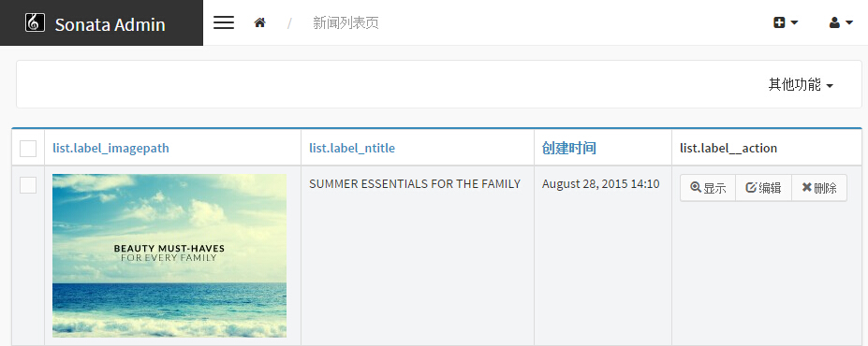868x346 pixels.
Task: Click the 编辑 edit button
Action: [763, 188]
